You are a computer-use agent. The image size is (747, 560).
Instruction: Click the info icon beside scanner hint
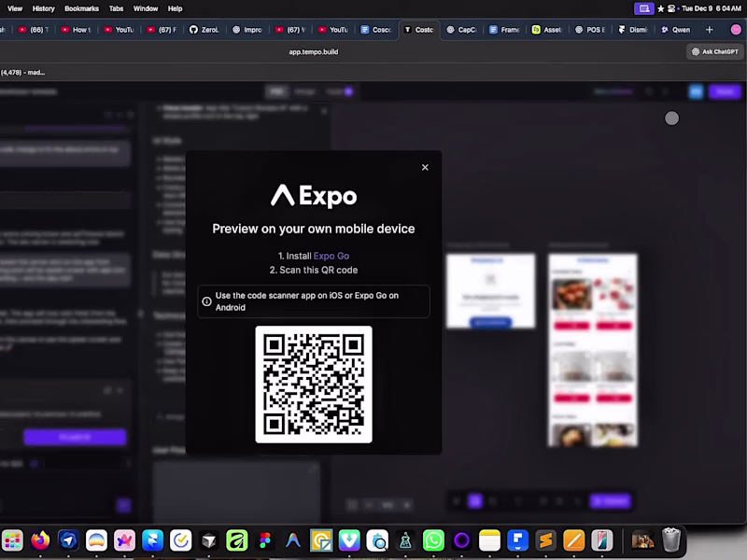(206, 301)
